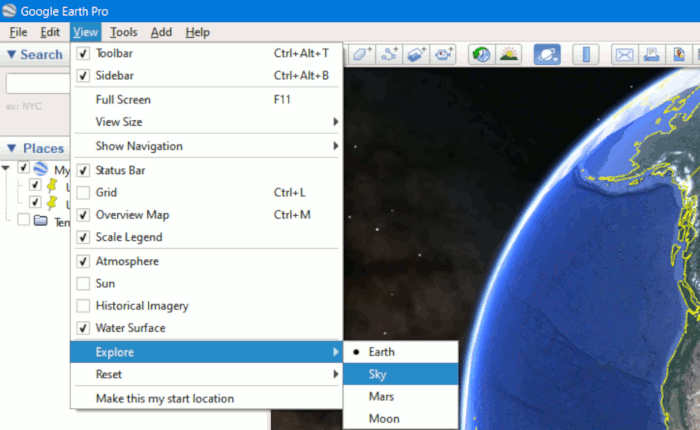Choose Mars from the Explore submenu
Screen dimensions: 700x430
point(400,397)
